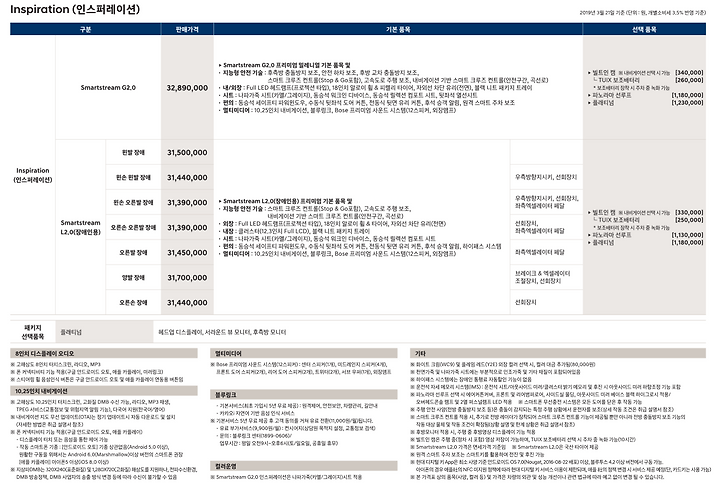Click the '판매가격' column header
This screenshot has height=493, width=720.
point(187,29)
